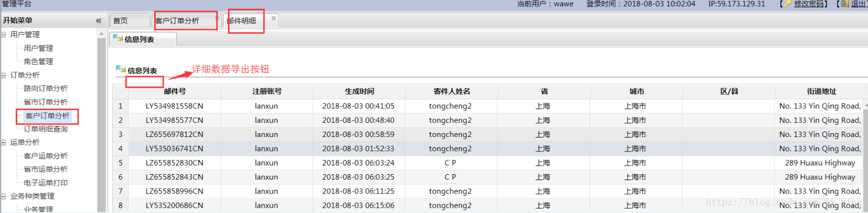Sort by the 注册账号 column header
This screenshot has height=213, width=868.
[x=267, y=91]
